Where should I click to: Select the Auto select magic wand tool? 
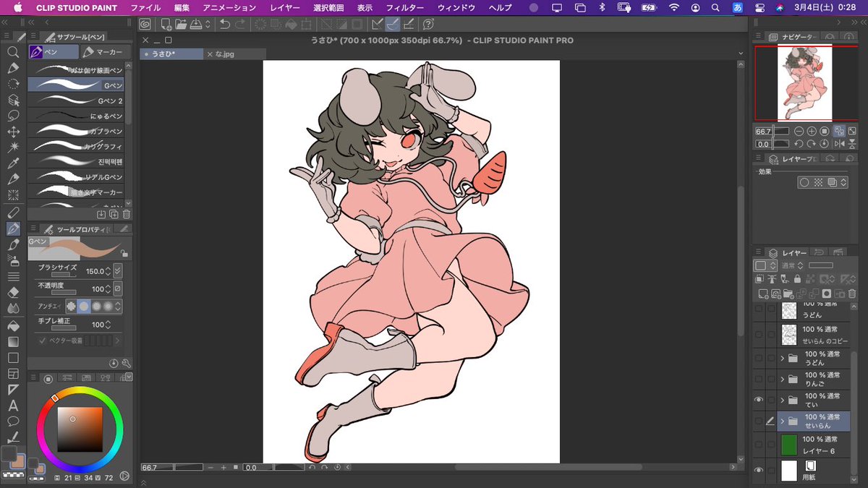13,147
